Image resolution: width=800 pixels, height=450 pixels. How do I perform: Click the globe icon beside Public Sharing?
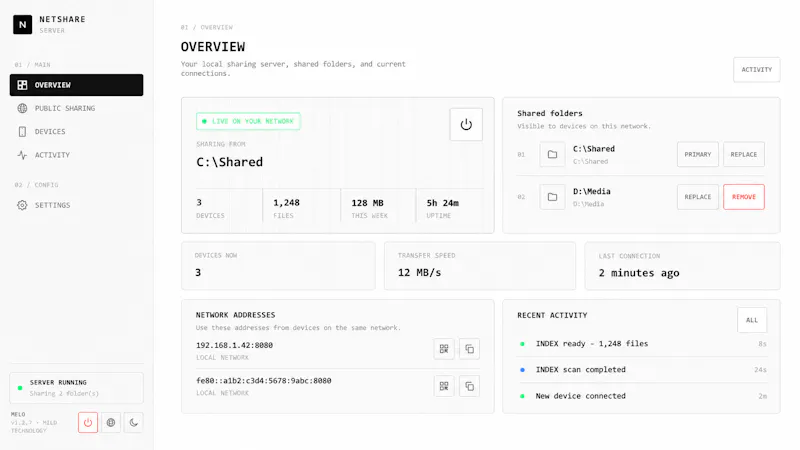[22, 108]
